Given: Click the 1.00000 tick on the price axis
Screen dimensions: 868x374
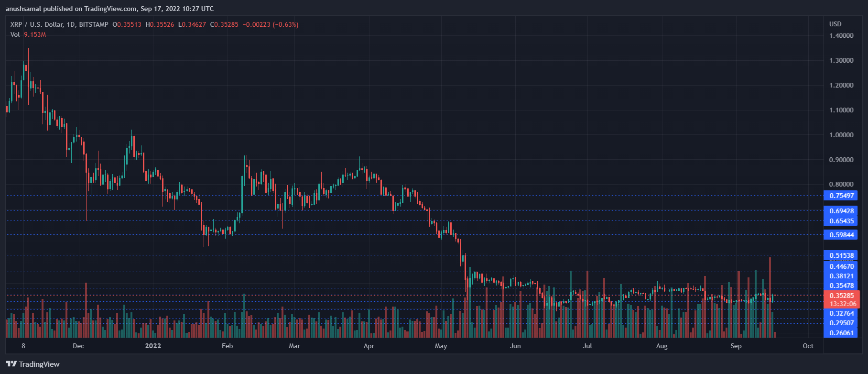Looking at the screenshot, I should 841,135.
